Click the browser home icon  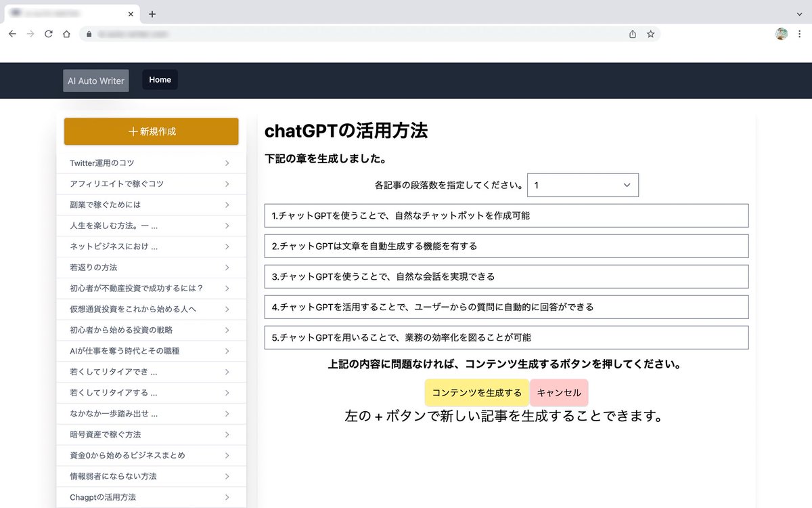[66, 34]
